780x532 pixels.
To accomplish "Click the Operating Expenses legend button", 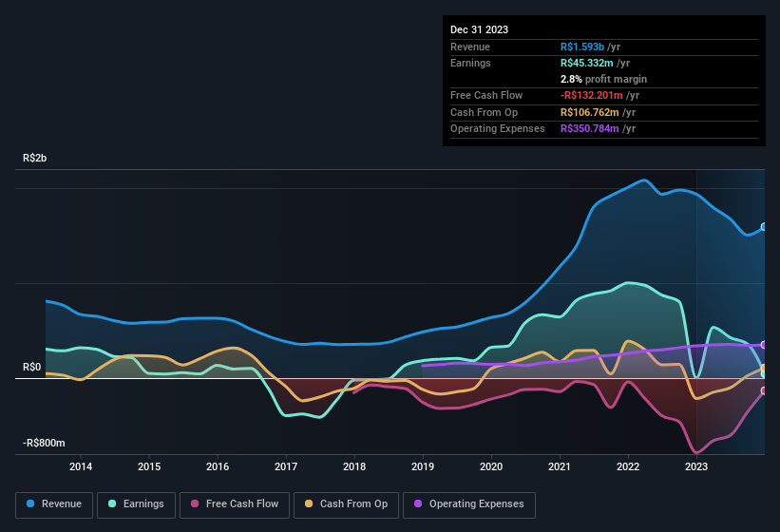I will click(x=469, y=504).
